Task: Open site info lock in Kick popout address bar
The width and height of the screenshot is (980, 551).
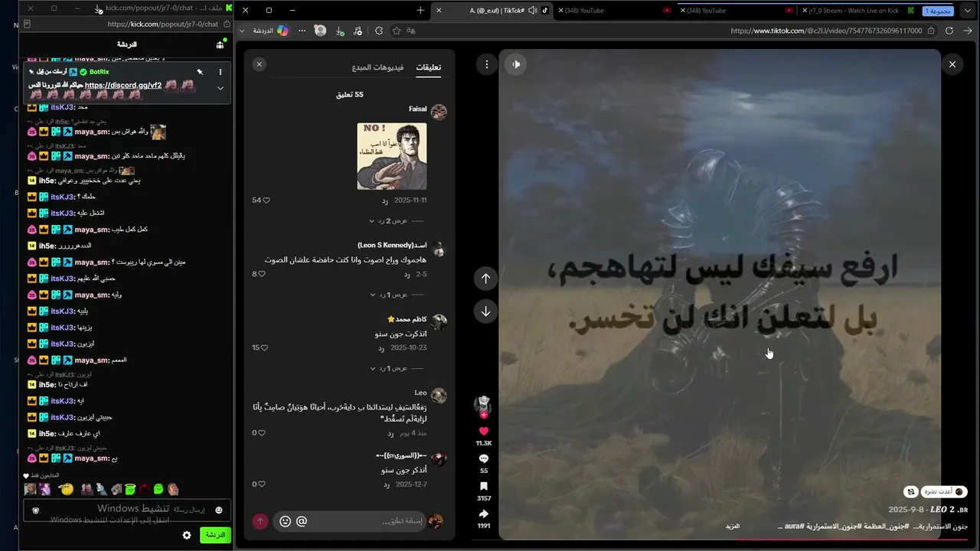Action: (x=227, y=24)
